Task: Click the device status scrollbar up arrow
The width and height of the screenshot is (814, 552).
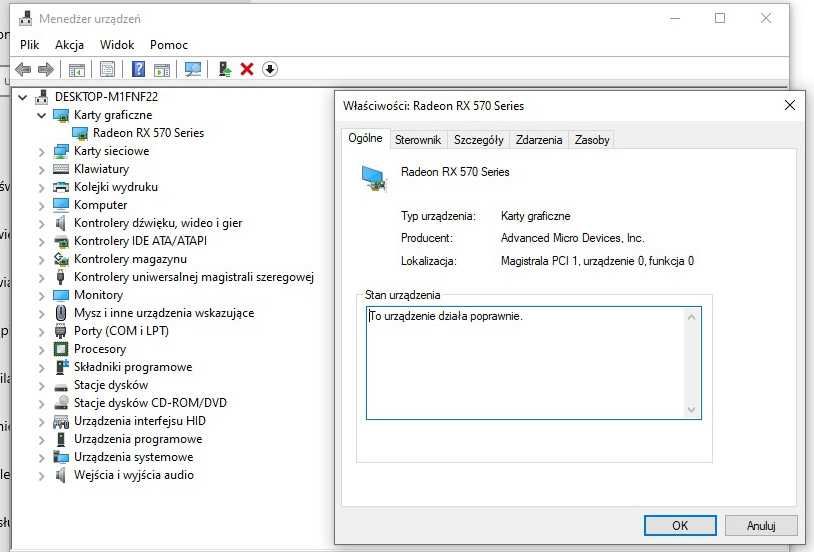Action: pyautogui.click(x=691, y=317)
